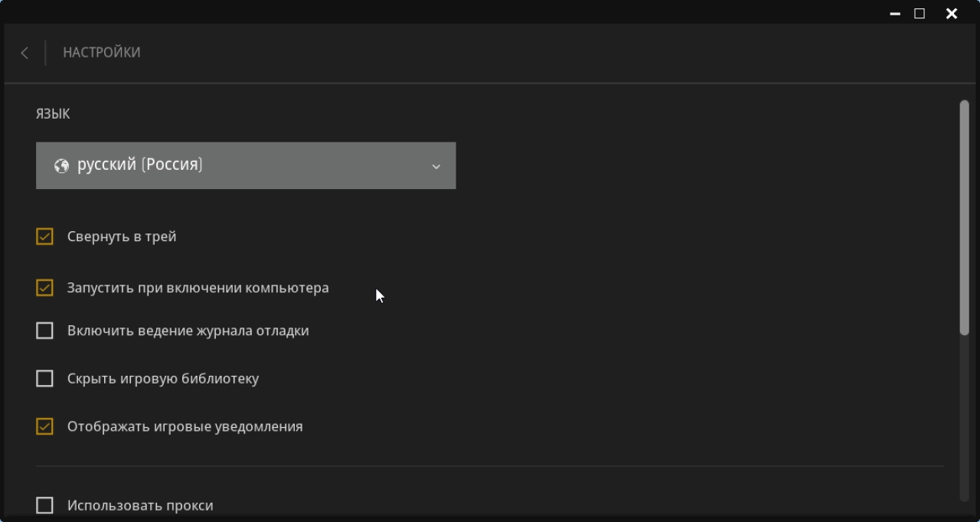Disable 'Отображать игровые уведомления' checkbox
This screenshot has width=980, height=522.
pyautogui.click(x=44, y=426)
